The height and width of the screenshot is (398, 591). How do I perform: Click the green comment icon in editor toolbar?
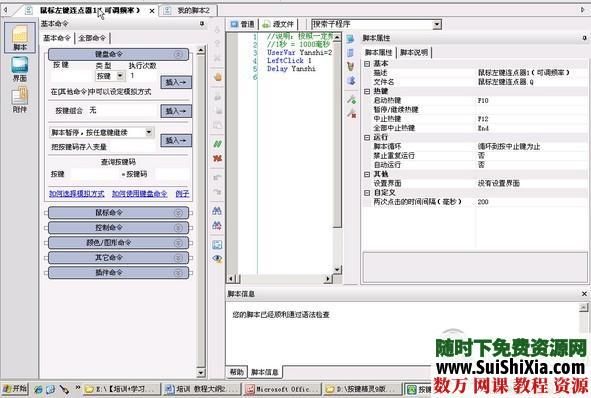[x=217, y=144]
